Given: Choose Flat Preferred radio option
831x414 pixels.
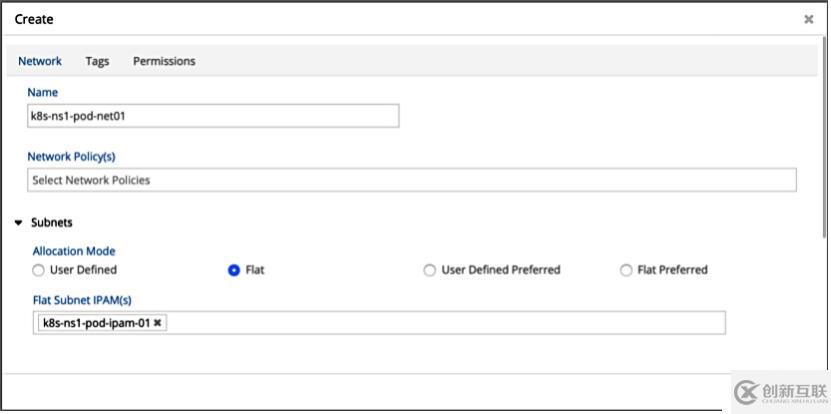Looking at the screenshot, I should pos(626,270).
